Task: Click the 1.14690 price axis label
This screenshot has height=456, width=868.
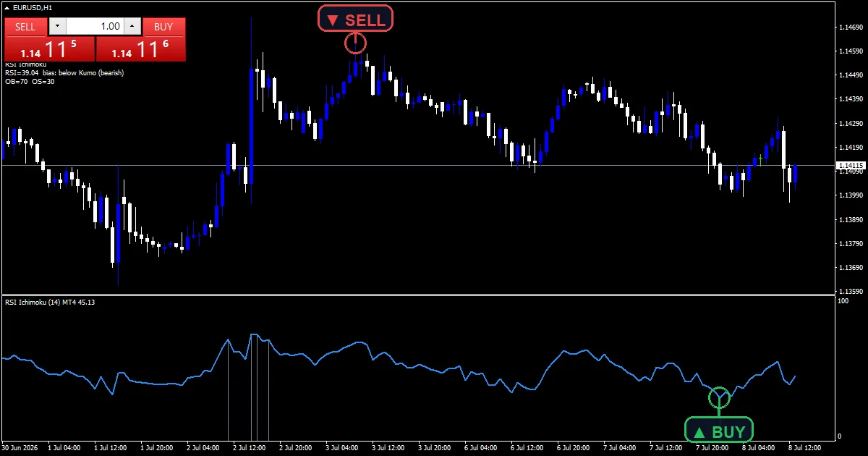Action: [x=851, y=28]
